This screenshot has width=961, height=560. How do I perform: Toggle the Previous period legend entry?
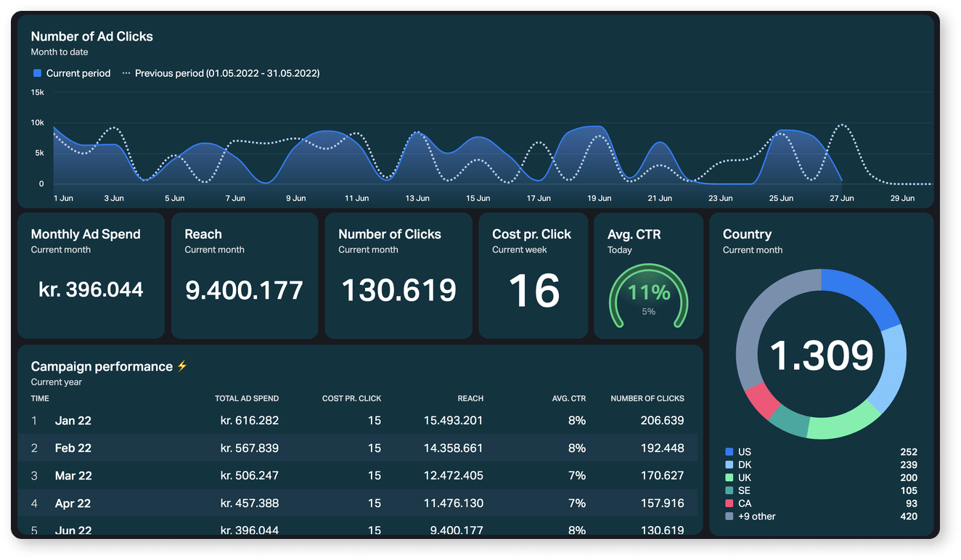click(221, 73)
